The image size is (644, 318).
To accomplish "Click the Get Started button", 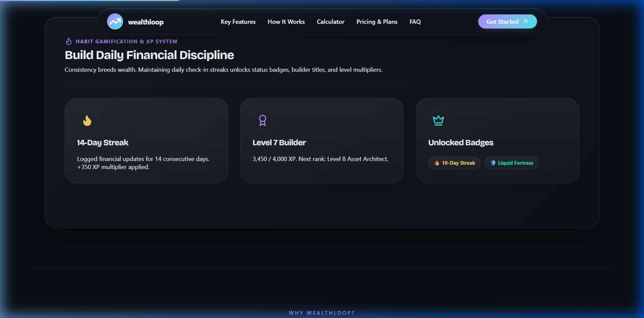I will [507, 21].
